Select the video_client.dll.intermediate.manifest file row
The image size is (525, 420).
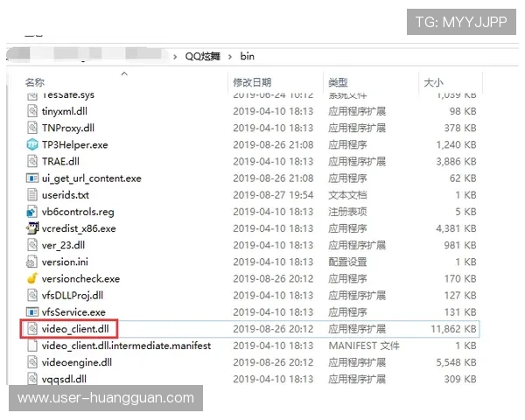coord(126,346)
